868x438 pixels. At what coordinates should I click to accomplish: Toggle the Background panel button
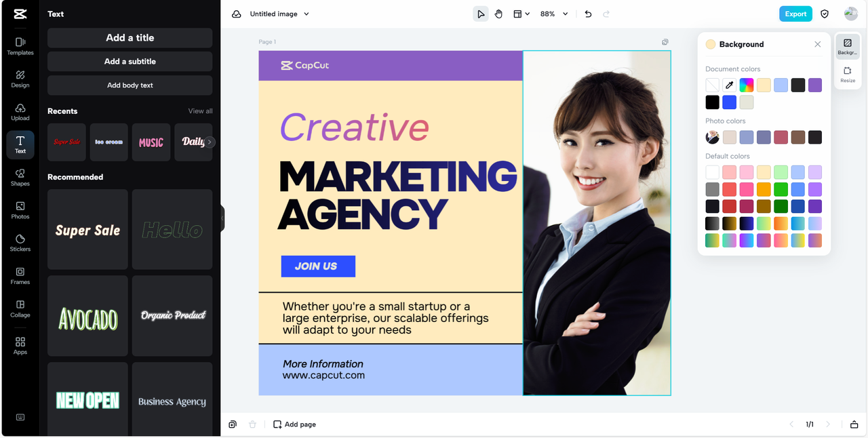point(848,46)
